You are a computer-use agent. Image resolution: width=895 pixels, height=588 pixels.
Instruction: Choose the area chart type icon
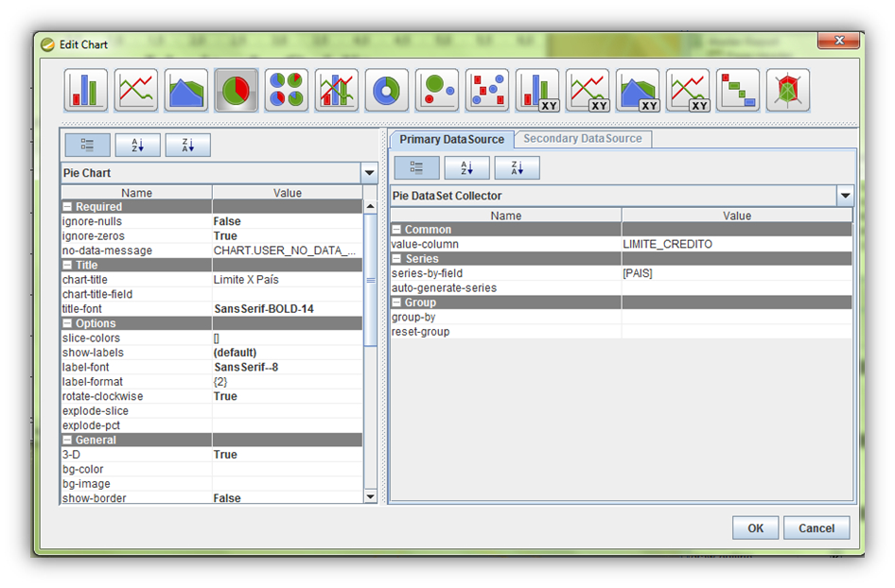tap(186, 91)
